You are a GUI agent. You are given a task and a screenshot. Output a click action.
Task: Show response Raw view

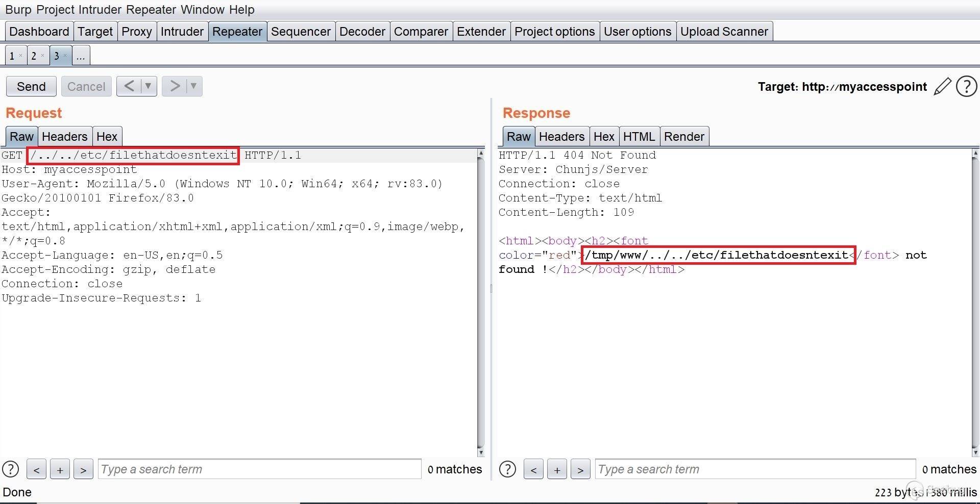pos(519,136)
